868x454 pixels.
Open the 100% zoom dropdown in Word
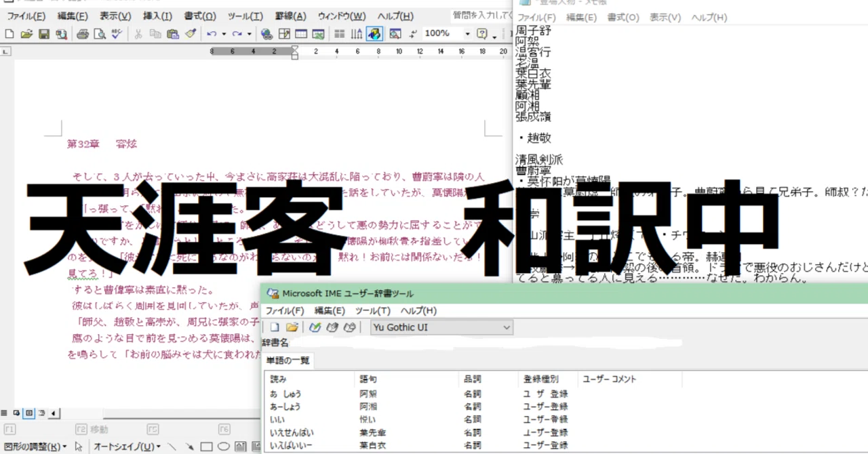point(467,34)
